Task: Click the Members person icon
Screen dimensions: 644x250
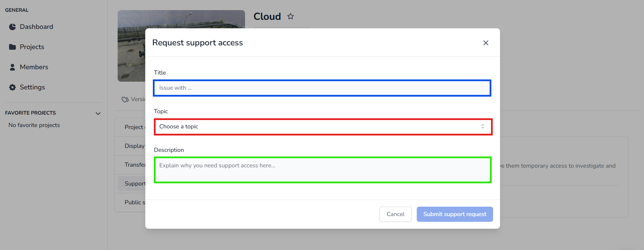Action: click(12, 67)
